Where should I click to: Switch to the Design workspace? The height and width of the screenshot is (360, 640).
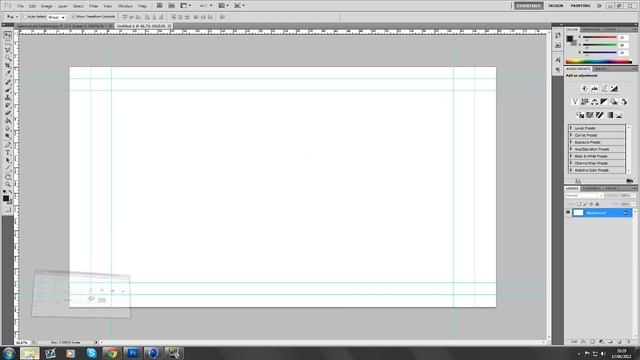[556, 6]
